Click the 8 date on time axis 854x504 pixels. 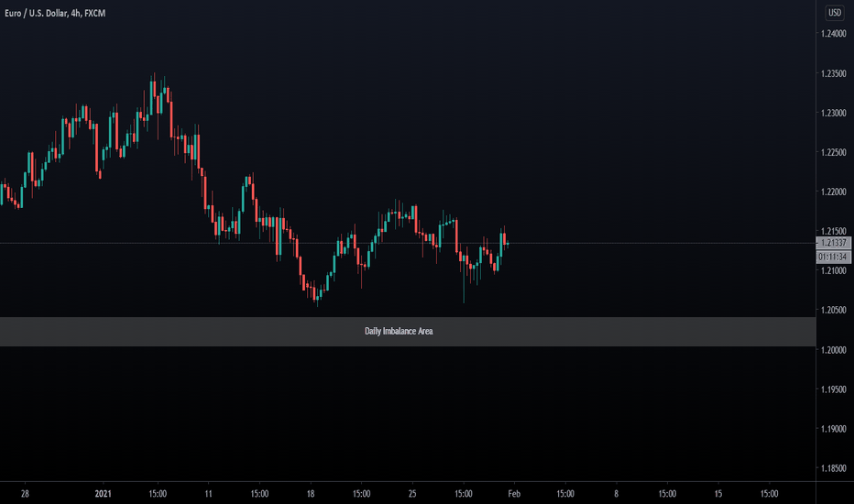coord(616,494)
